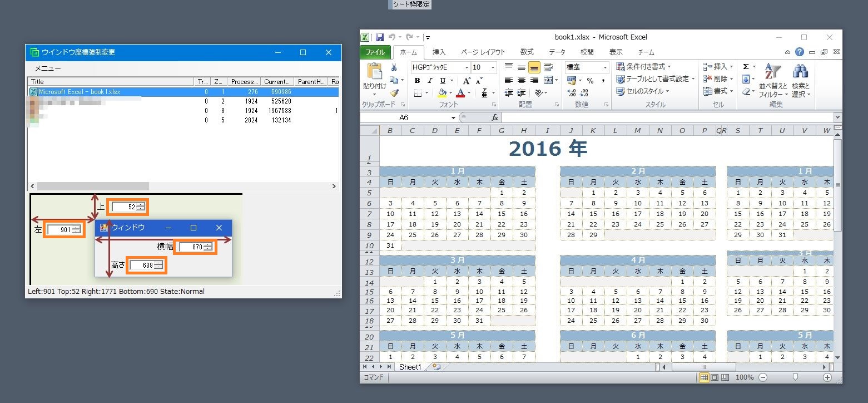The height and width of the screenshot is (403, 868).
Task: Switch to the 数式 ribbon tab
Action: [527, 52]
